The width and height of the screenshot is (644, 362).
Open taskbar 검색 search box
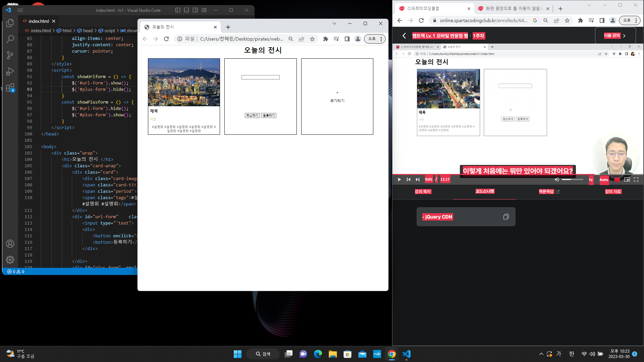point(263,354)
